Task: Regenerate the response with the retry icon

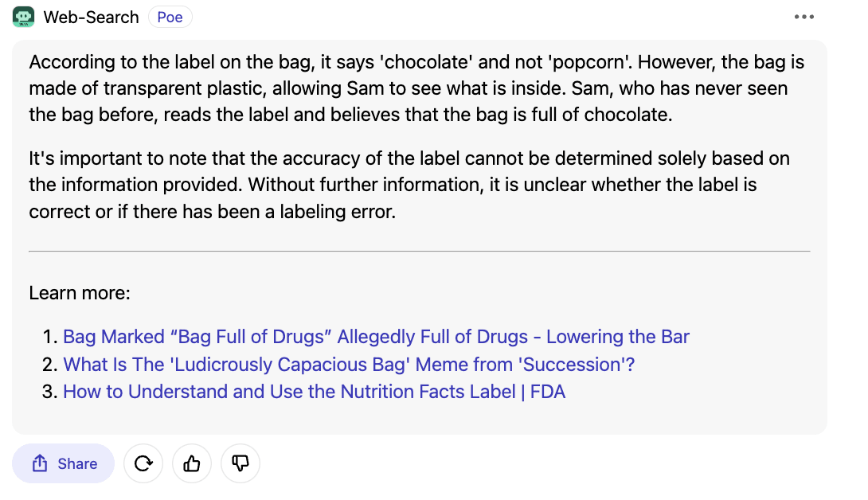Action: click(143, 463)
